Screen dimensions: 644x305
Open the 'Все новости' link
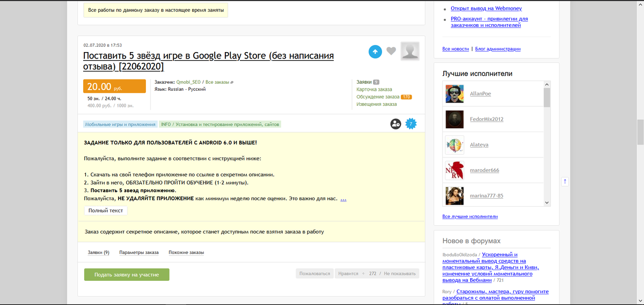point(456,49)
